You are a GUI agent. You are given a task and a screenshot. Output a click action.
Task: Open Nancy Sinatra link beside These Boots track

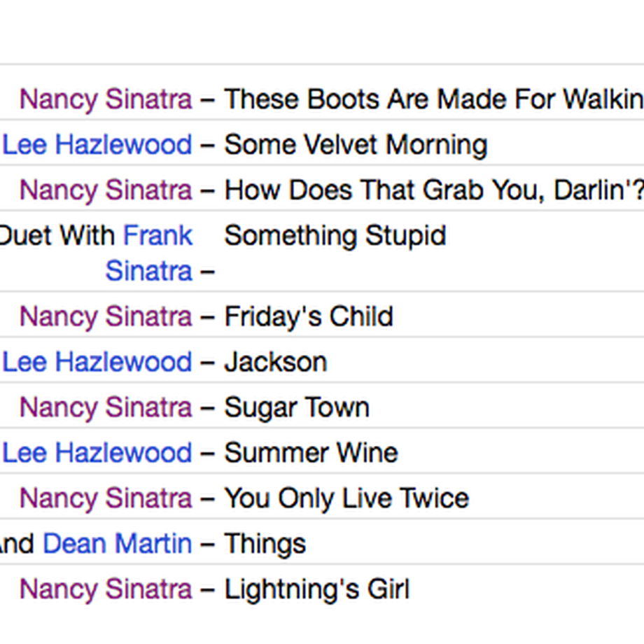106,100
